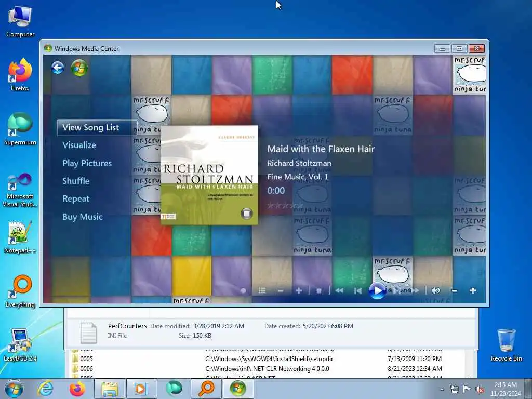Rate the song using the star rating

point(284,205)
